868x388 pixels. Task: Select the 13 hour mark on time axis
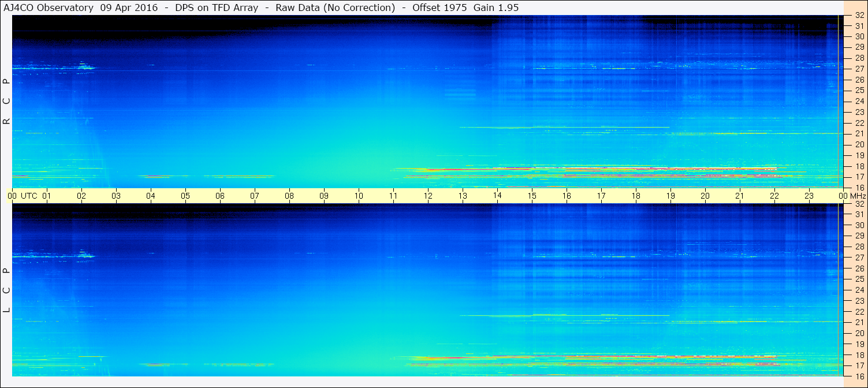[463, 196]
